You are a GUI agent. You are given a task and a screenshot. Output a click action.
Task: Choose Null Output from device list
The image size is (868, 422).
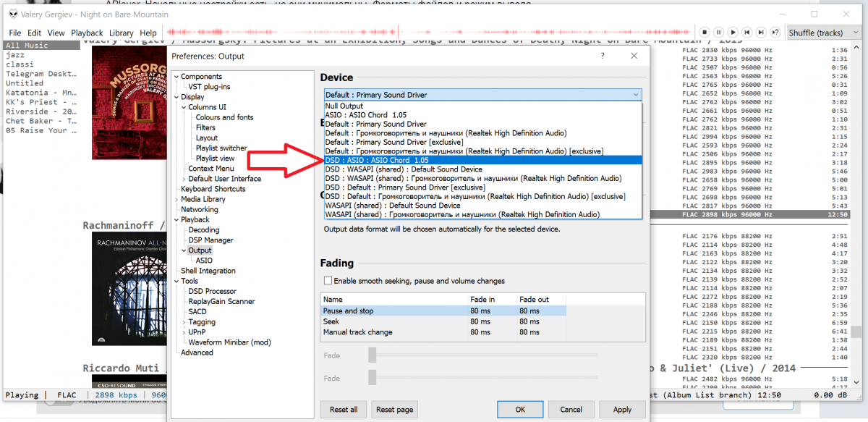point(482,106)
